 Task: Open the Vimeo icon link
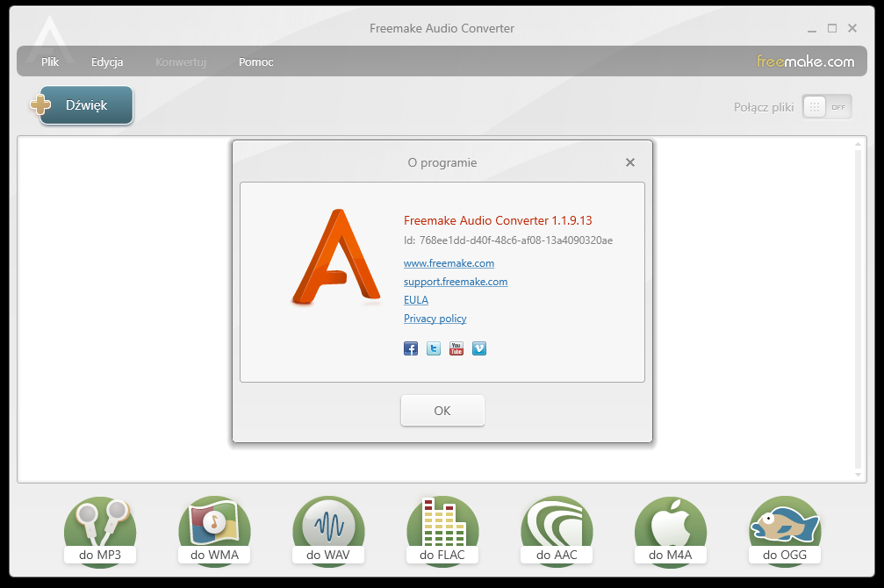click(x=479, y=348)
